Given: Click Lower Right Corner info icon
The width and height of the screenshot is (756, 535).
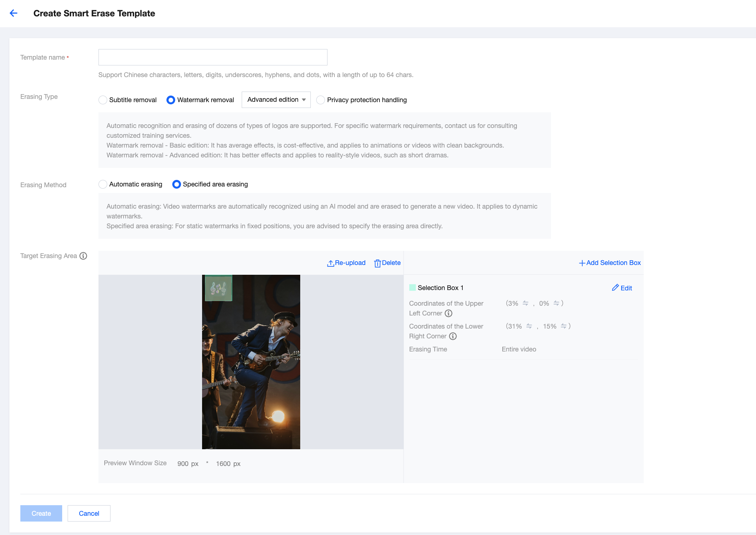Looking at the screenshot, I should tap(453, 336).
